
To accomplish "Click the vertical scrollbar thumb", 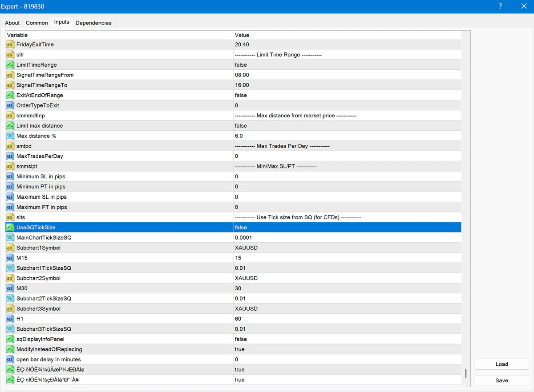I will click(x=465, y=373).
